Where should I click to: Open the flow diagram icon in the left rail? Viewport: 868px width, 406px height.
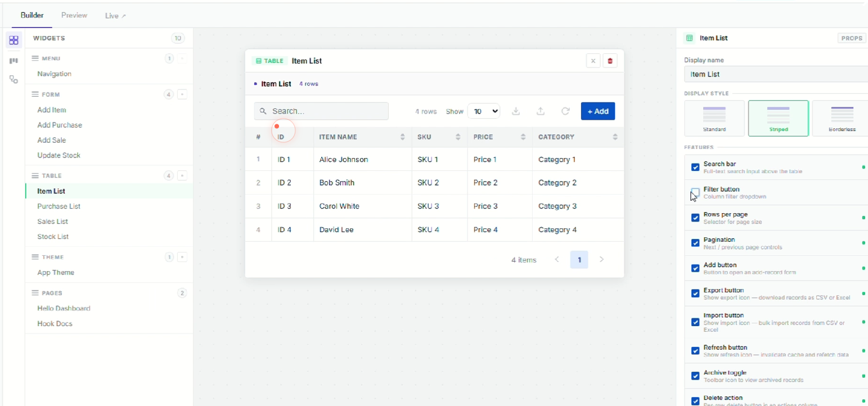tap(14, 80)
